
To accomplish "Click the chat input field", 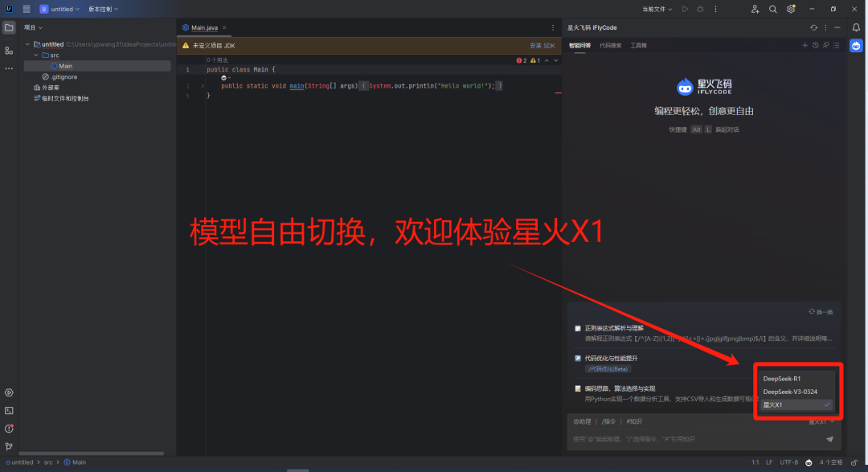I will point(698,439).
